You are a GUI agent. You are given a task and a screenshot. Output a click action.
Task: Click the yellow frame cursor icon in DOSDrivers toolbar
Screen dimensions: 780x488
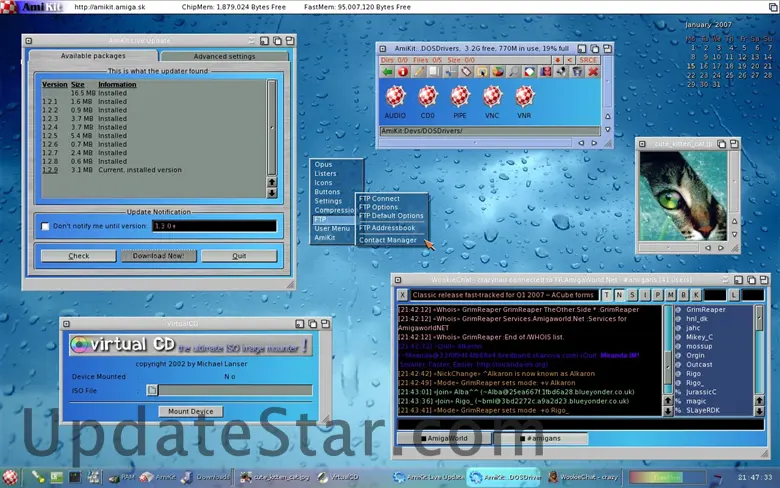coord(482,72)
